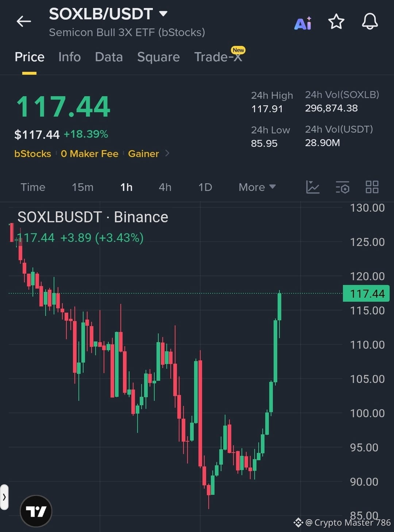Tap the 0 Maker Fee tag
This screenshot has height=532, width=394.
coord(90,153)
